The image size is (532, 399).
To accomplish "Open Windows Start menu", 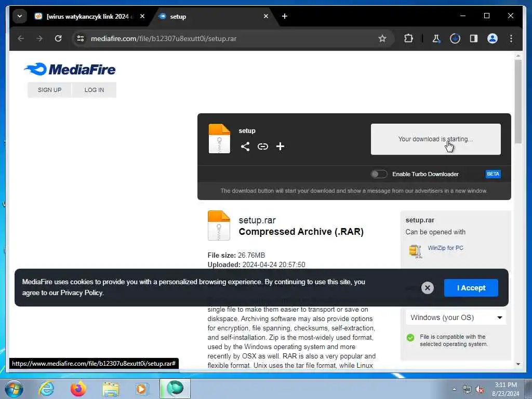I will pyautogui.click(x=14, y=389).
